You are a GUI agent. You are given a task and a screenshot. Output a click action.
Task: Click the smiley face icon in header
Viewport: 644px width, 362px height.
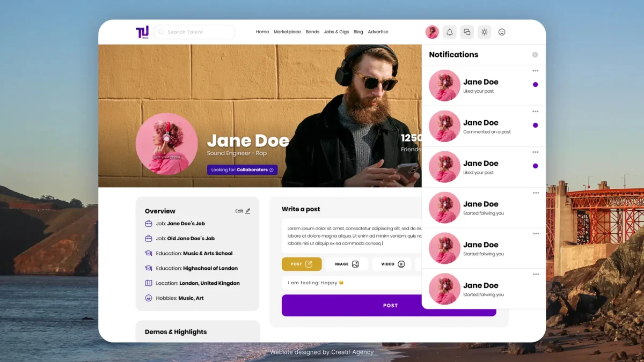pos(502,32)
